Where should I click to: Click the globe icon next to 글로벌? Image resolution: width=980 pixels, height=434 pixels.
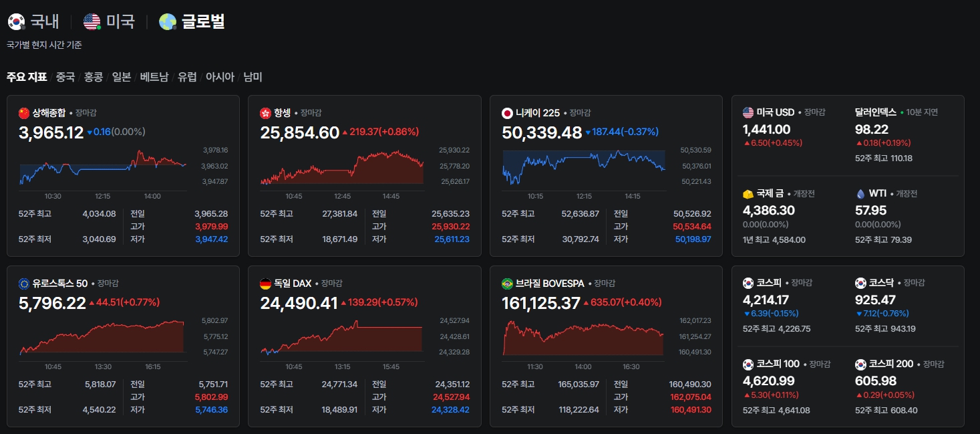point(167,22)
